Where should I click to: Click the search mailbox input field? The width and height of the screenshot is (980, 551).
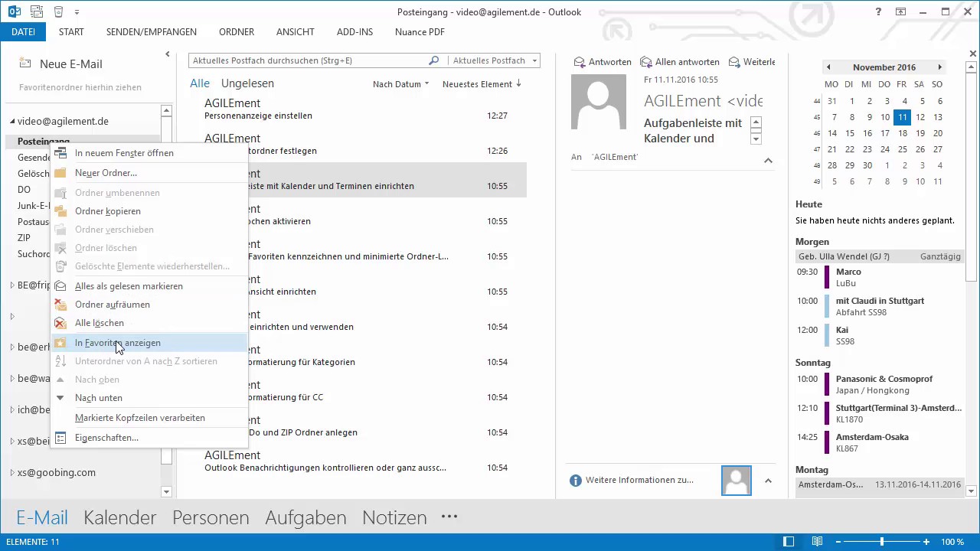[x=309, y=60]
